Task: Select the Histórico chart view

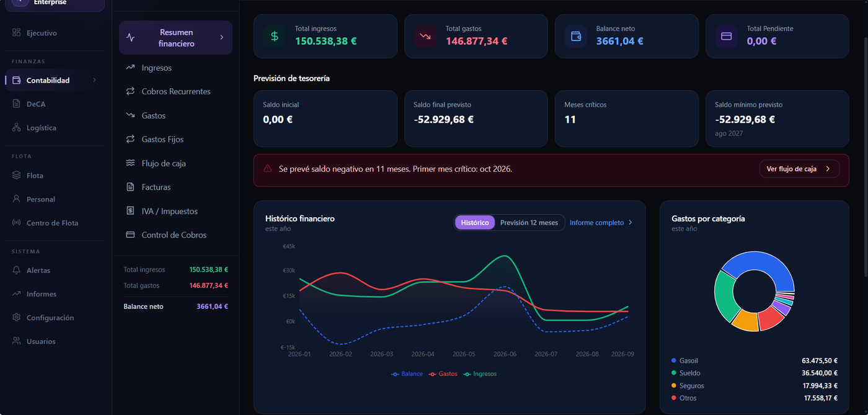Action: coord(475,223)
